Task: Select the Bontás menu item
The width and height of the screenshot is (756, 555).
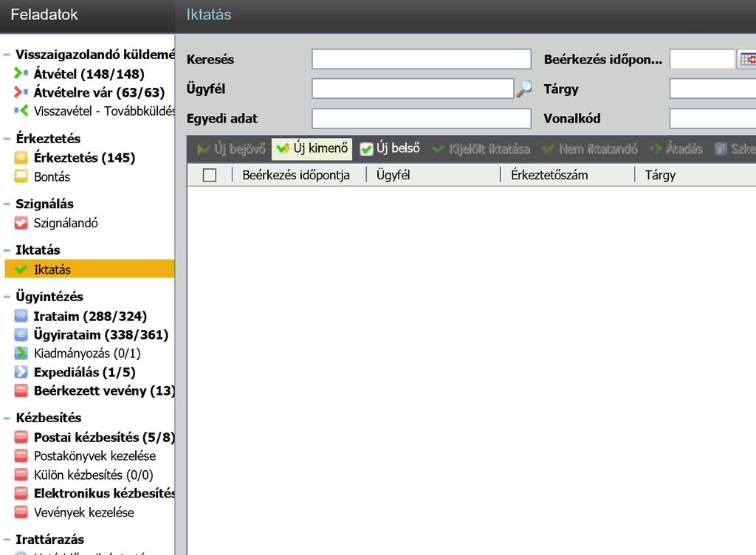Action: tap(52, 177)
